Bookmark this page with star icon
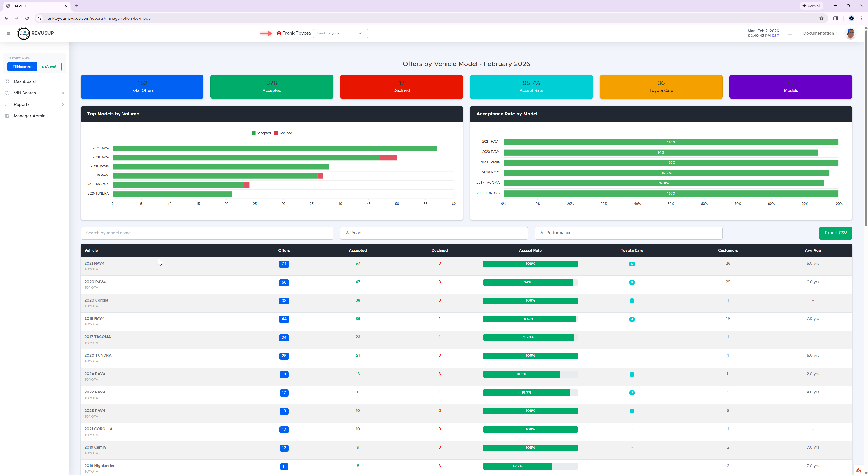 coord(821,18)
